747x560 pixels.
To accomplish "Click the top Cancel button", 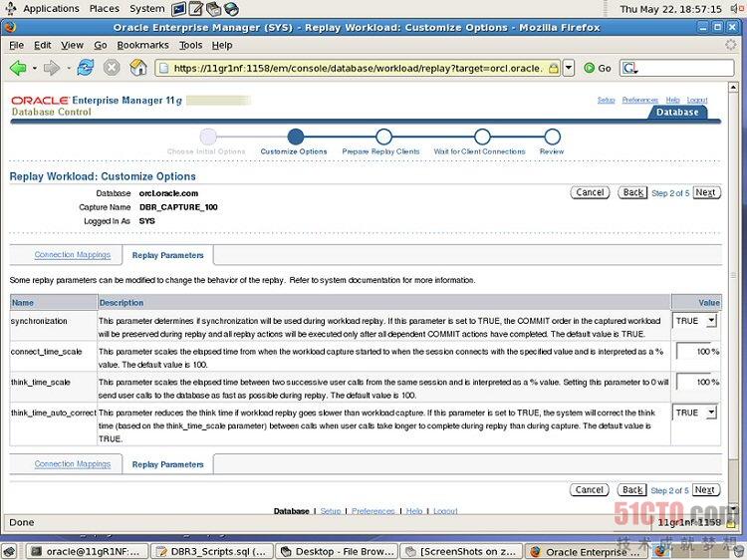I will [x=590, y=192].
